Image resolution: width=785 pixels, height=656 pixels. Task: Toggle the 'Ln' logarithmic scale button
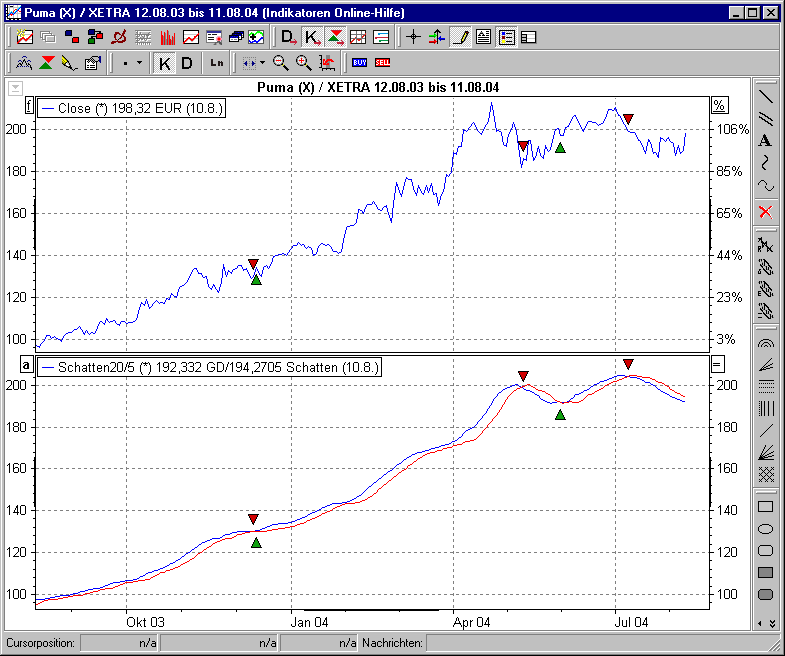point(217,63)
